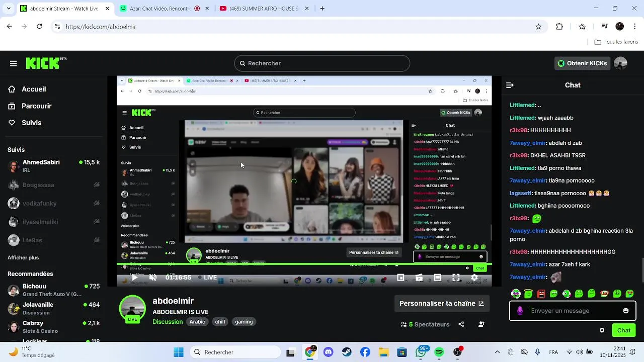Switch to the SUMMER AFRO HOUSE tab
The width and height of the screenshot is (644, 362).
click(x=265, y=9)
